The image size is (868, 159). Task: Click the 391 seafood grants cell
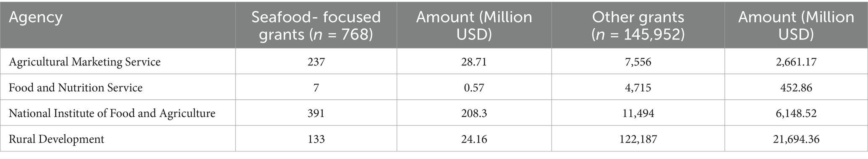pos(316,113)
